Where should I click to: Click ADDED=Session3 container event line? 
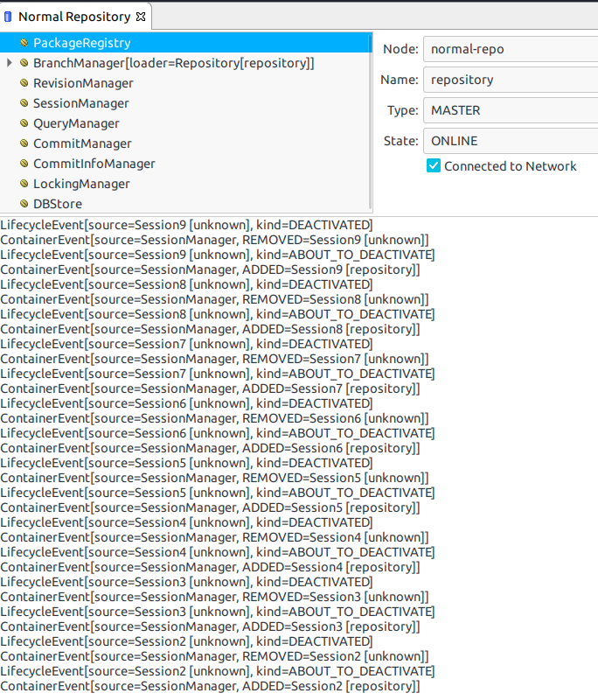[210, 626]
